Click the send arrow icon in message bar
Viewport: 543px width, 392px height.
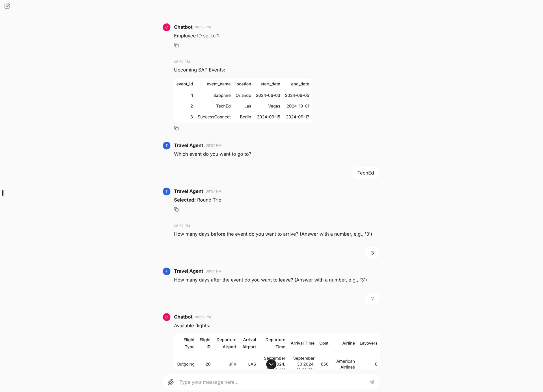click(372, 382)
